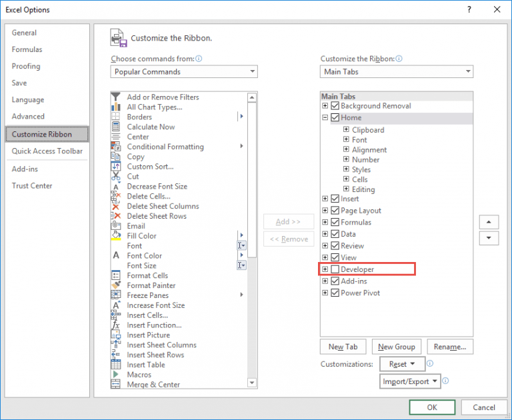The image size is (512, 420).
Task: Click the Format Painter brush icon
Action: pyautogui.click(x=115, y=285)
